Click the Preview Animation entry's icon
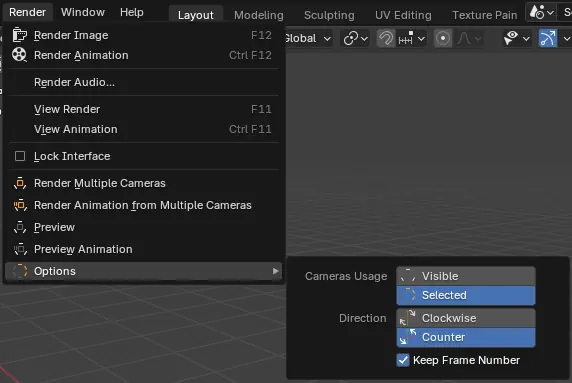 [20, 249]
